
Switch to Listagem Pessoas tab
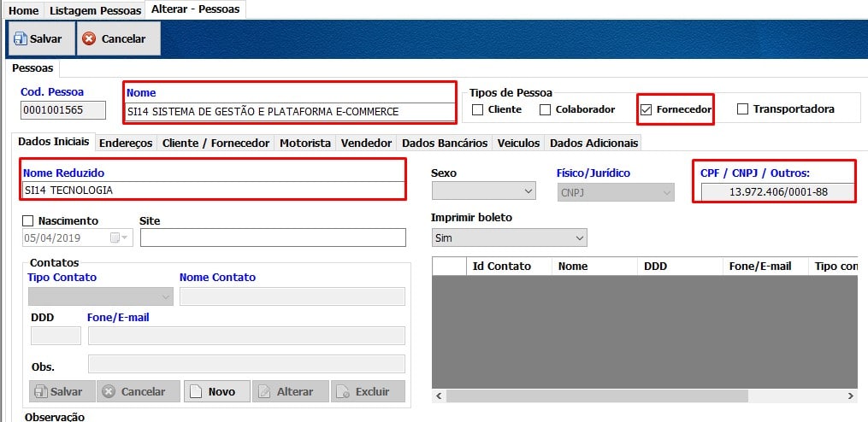[x=95, y=10]
